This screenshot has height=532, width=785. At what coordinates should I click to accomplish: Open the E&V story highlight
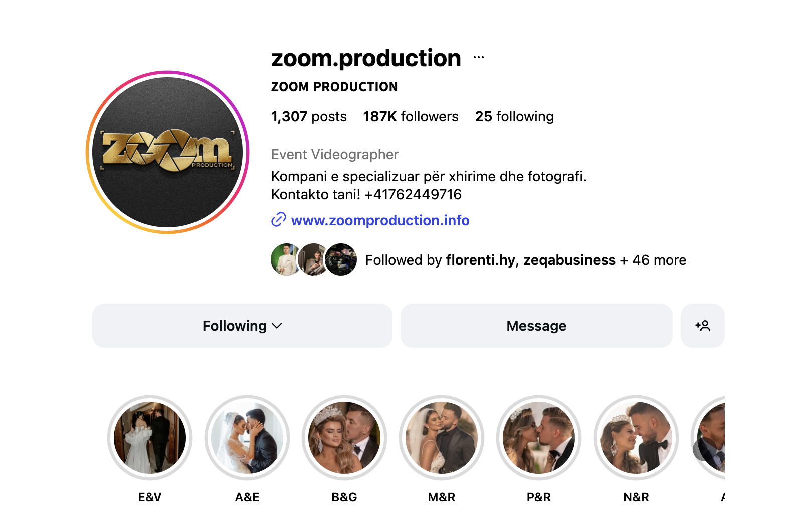[150, 438]
